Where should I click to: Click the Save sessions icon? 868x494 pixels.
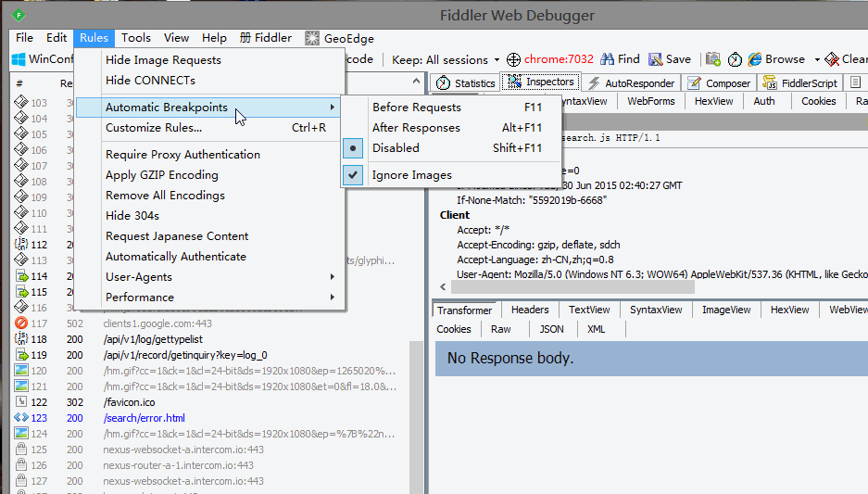[x=656, y=59]
